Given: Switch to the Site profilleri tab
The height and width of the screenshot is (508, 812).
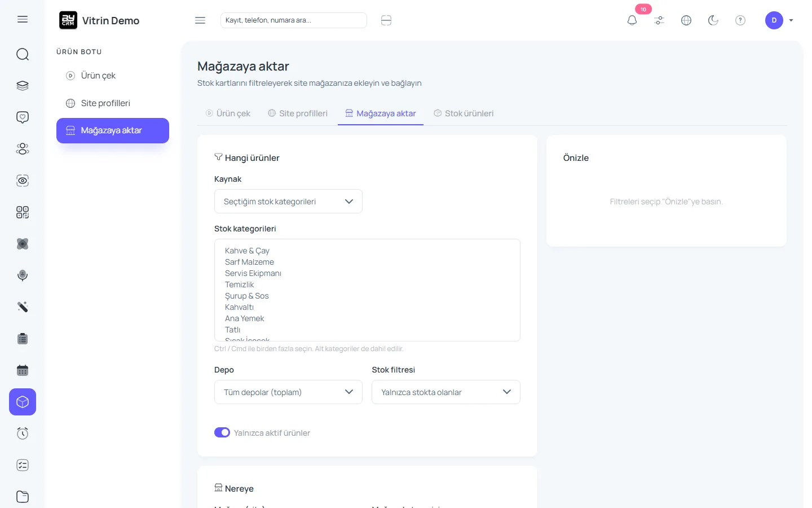Looking at the screenshot, I should [x=298, y=113].
